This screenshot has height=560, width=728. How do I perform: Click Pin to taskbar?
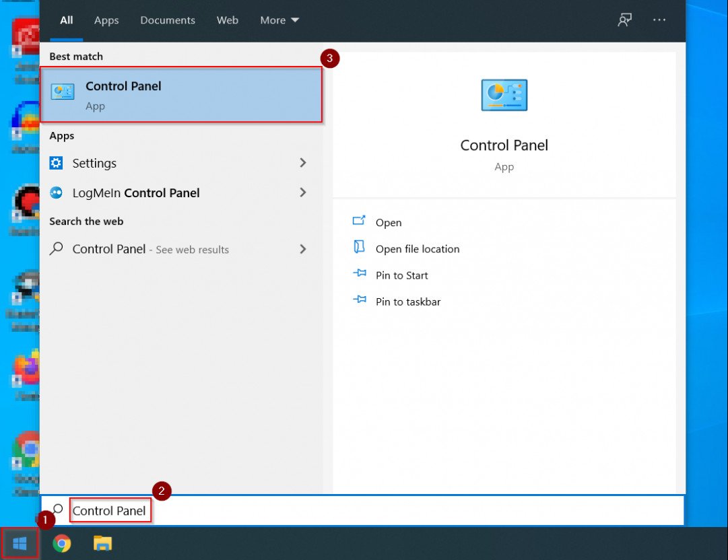pos(408,302)
